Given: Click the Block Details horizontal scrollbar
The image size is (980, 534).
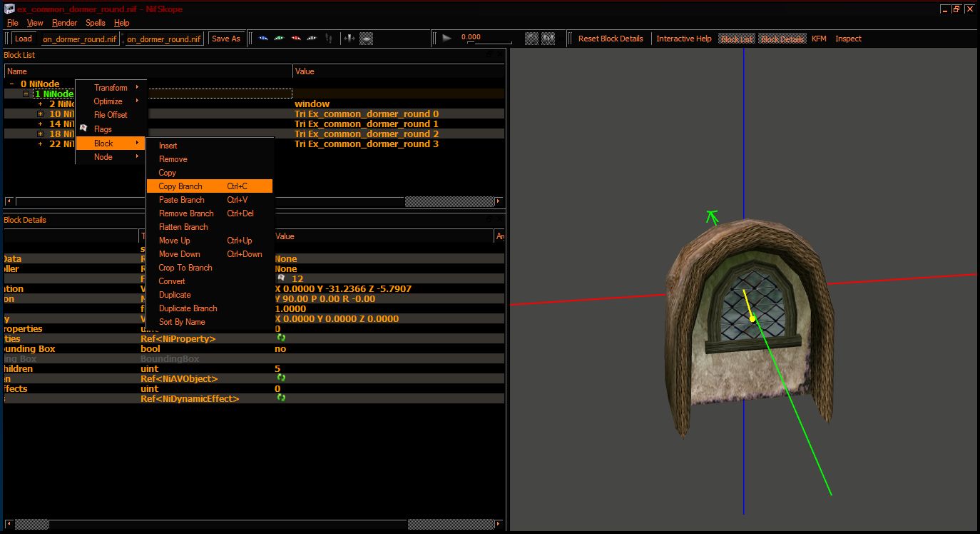Looking at the screenshot, I should (x=254, y=524).
